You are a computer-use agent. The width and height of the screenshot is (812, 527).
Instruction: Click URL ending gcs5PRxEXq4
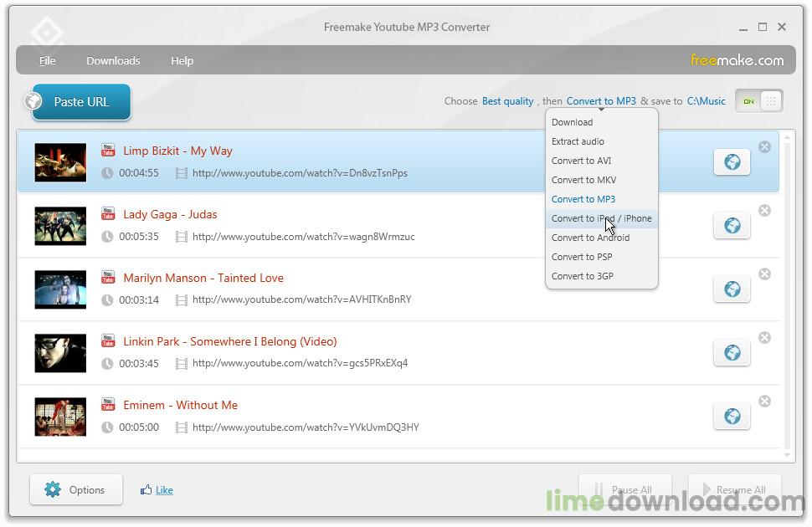point(300,363)
